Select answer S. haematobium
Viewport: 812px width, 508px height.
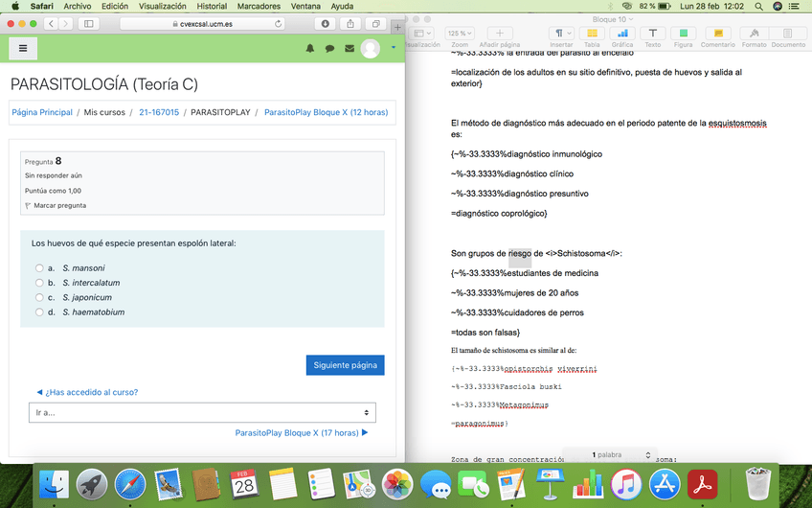[x=39, y=312]
